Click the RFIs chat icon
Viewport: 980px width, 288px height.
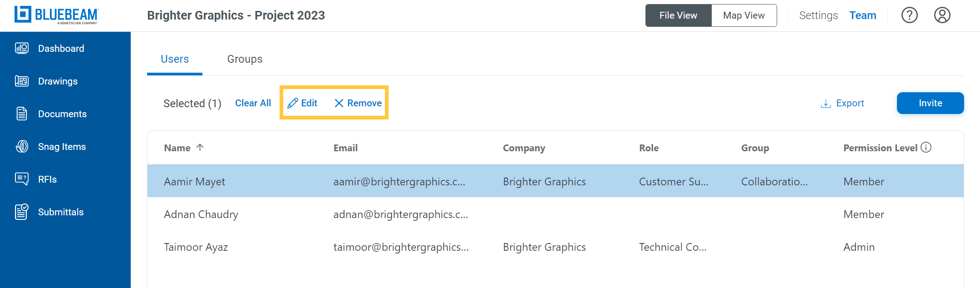[22, 179]
